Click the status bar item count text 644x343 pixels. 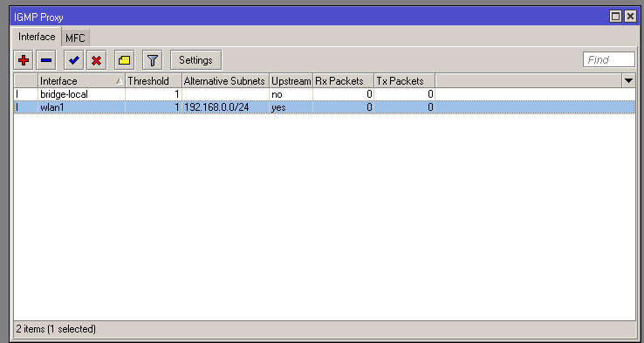pos(56,329)
